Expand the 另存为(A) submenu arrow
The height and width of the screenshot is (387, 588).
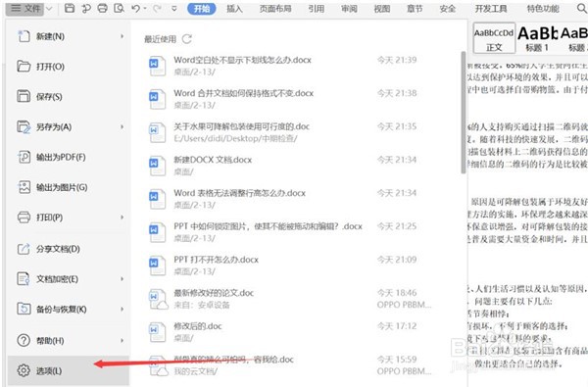coord(122,126)
